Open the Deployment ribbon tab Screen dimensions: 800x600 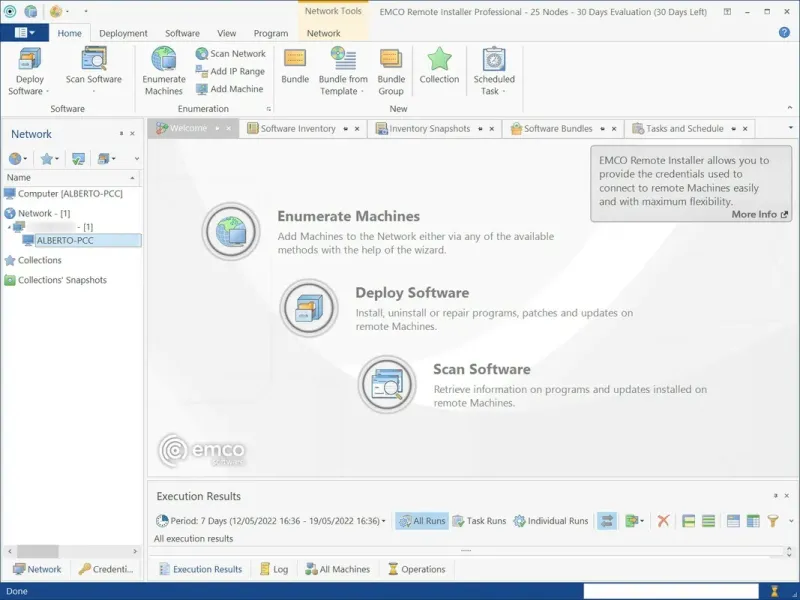tap(123, 33)
